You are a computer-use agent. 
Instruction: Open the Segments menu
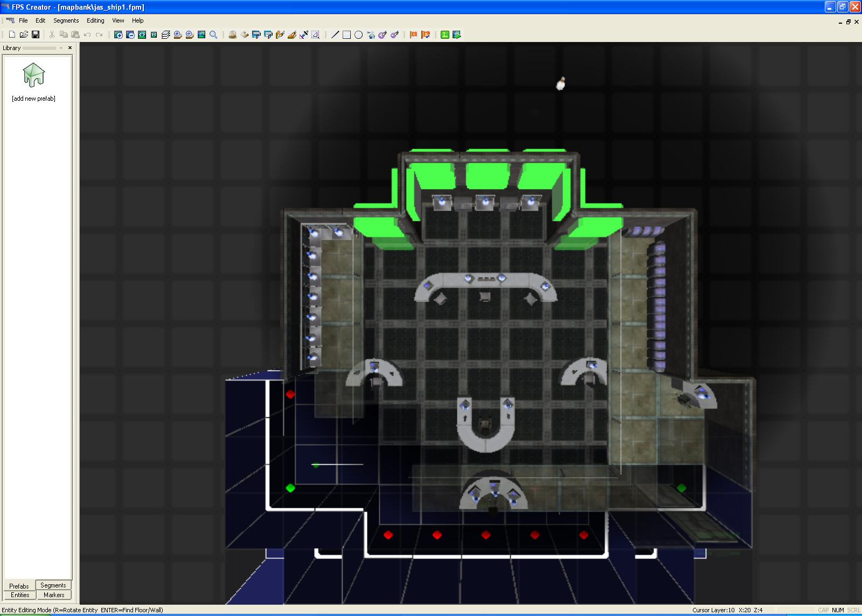66,20
